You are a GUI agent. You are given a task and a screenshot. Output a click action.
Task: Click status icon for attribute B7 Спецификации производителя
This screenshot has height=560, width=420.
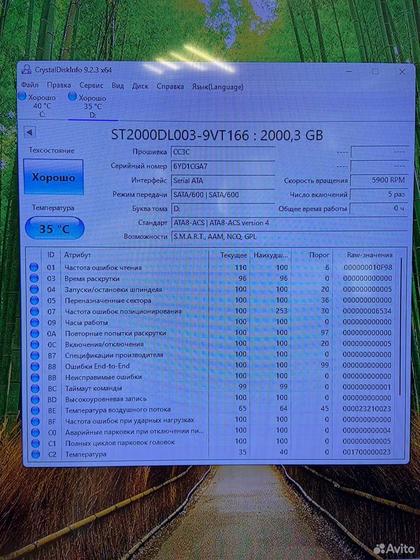[x=35, y=355]
